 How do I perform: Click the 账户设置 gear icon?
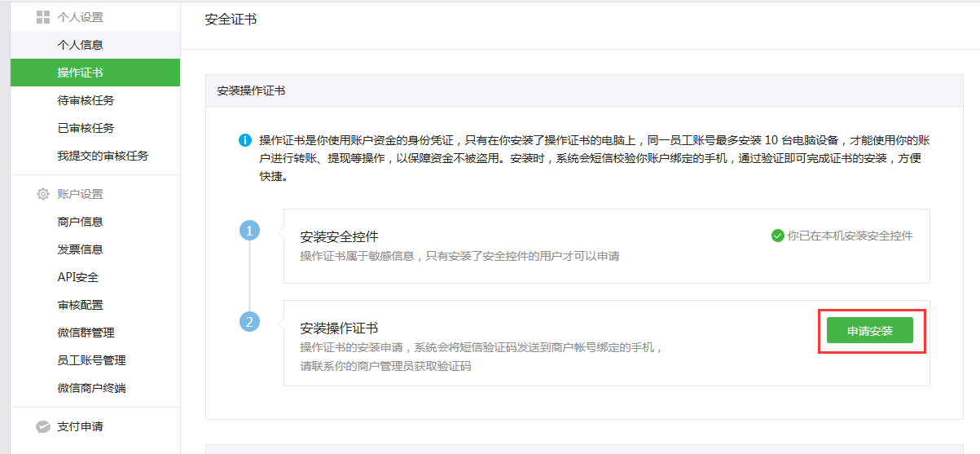(43, 194)
